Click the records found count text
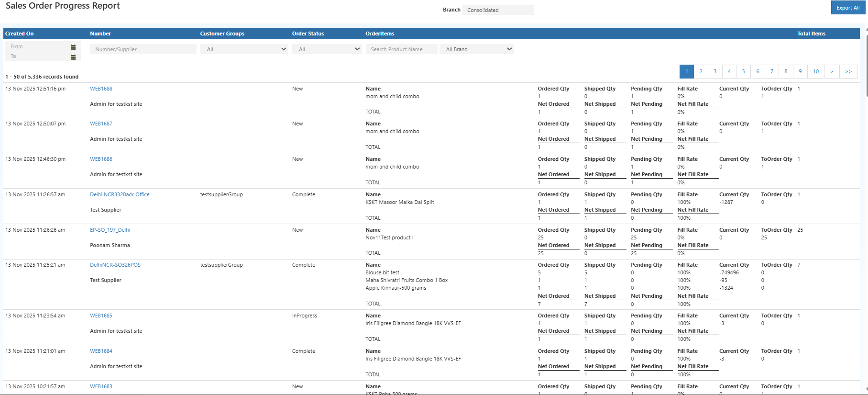This screenshot has height=395, width=868. 42,77
